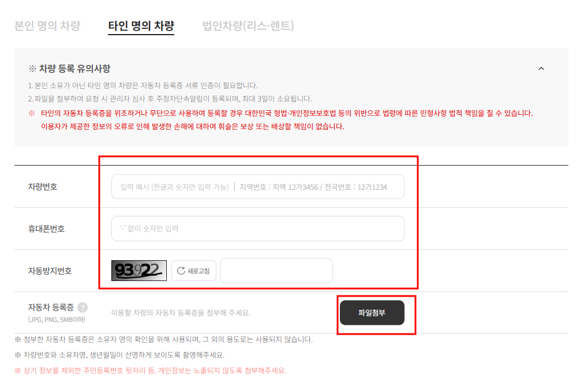Click the 파일첨부 file attachment button
This screenshot has height=382, width=588.
(372, 311)
